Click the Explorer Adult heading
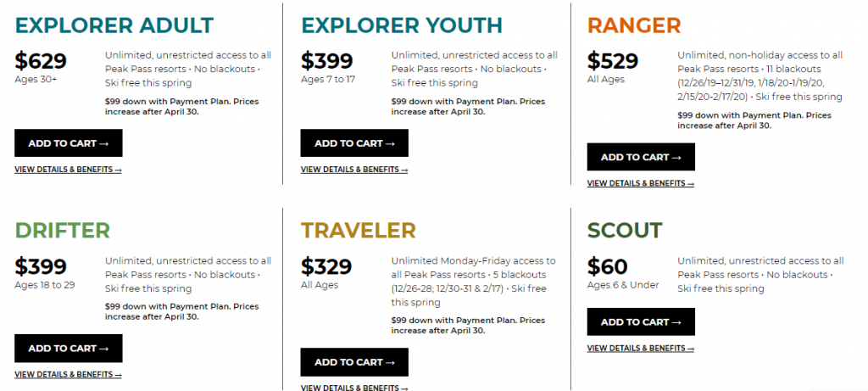Screen dimensions: 868x391 [x=114, y=25]
